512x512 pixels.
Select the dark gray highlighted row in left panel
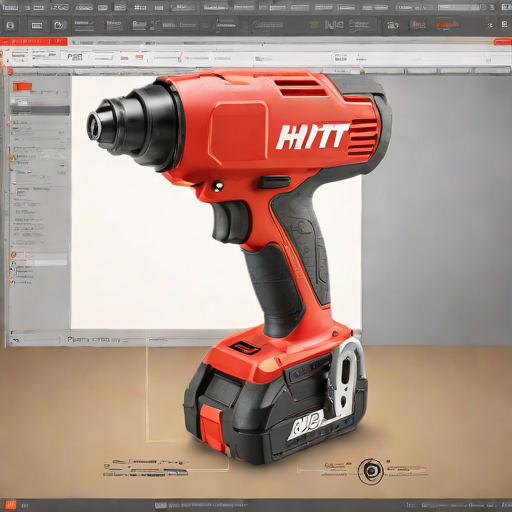click(x=40, y=110)
